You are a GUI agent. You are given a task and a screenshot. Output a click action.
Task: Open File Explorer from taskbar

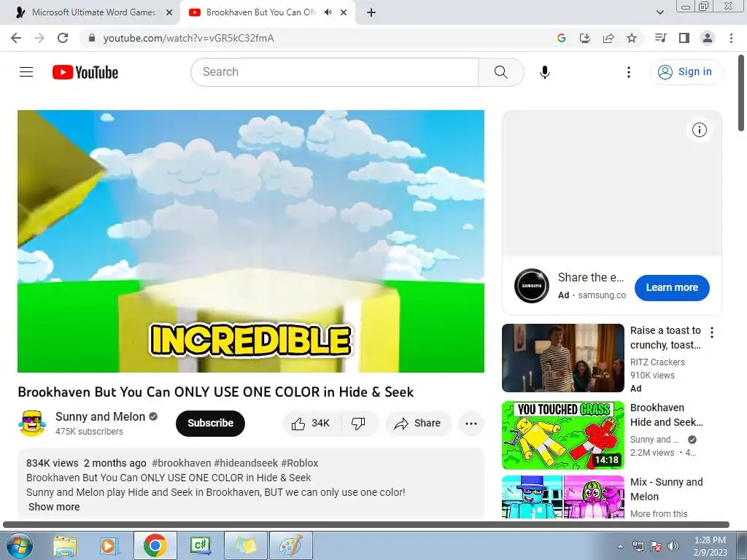pos(65,545)
